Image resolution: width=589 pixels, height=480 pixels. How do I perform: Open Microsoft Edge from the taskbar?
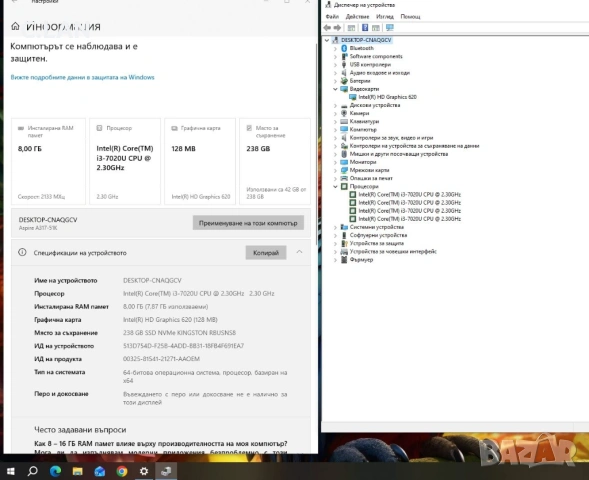click(55, 471)
